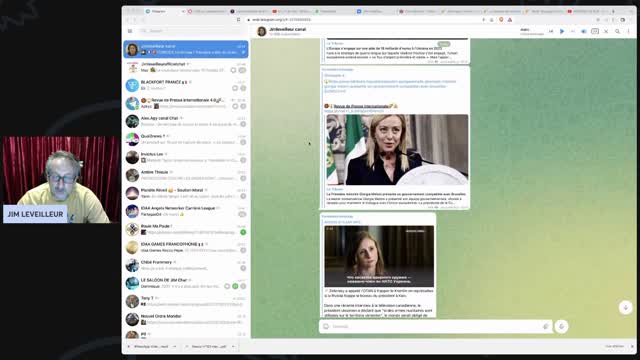Open the Tony T chat

point(186,301)
